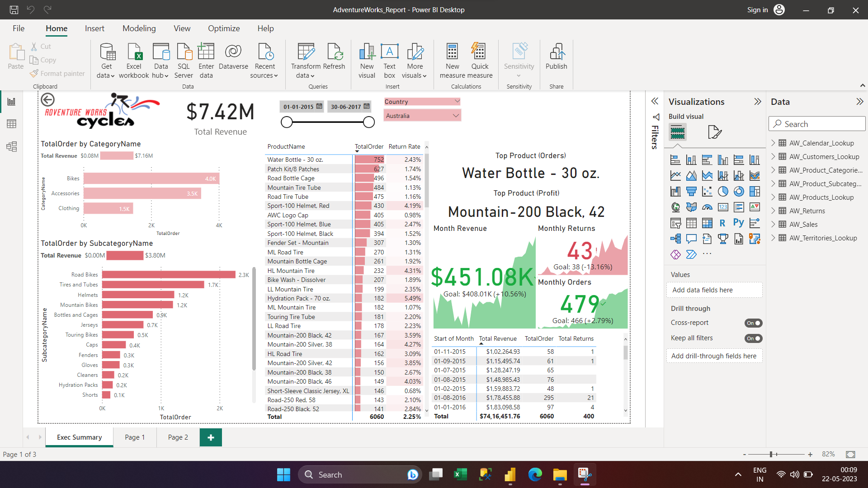Expand the AW_Territories_Lookup table
Image resolution: width=868 pixels, height=488 pixels.
[773, 238]
